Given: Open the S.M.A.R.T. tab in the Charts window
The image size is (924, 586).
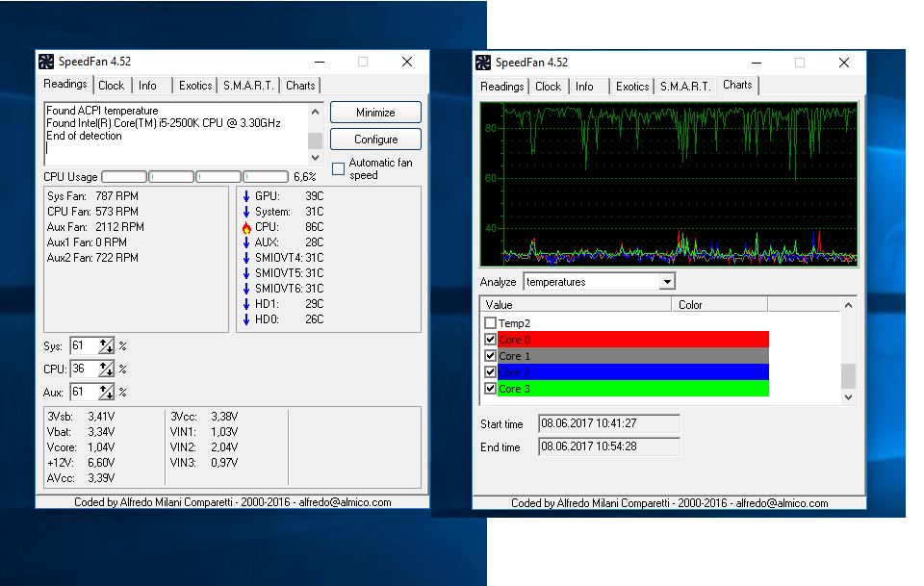Looking at the screenshot, I should pos(685,87).
